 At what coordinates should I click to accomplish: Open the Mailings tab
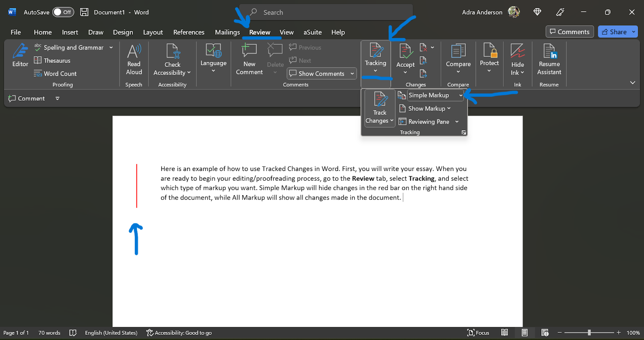227,32
